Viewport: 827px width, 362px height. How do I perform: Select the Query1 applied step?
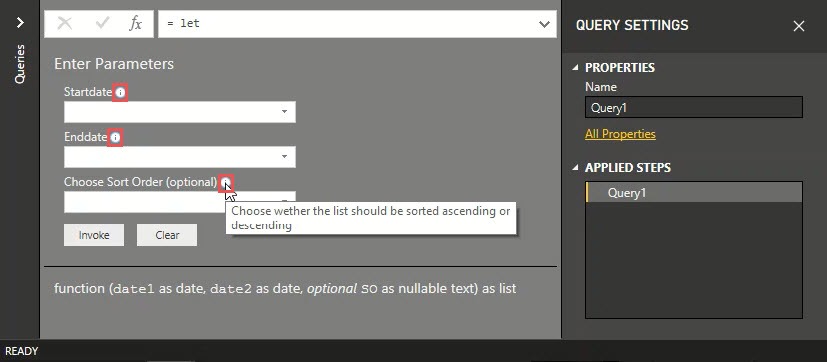point(694,193)
